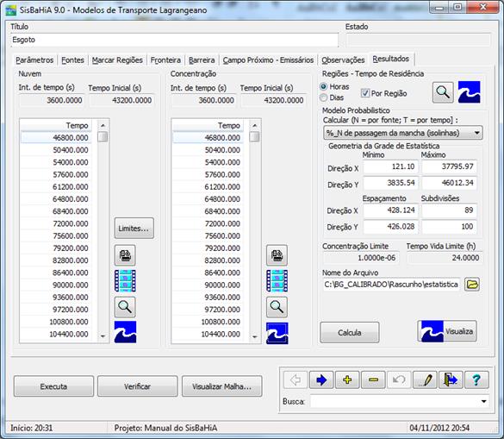Viewport: 504px width, 439px height.
Task: Click wave icon in Tempo de Residência
Action: click(469, 92)
